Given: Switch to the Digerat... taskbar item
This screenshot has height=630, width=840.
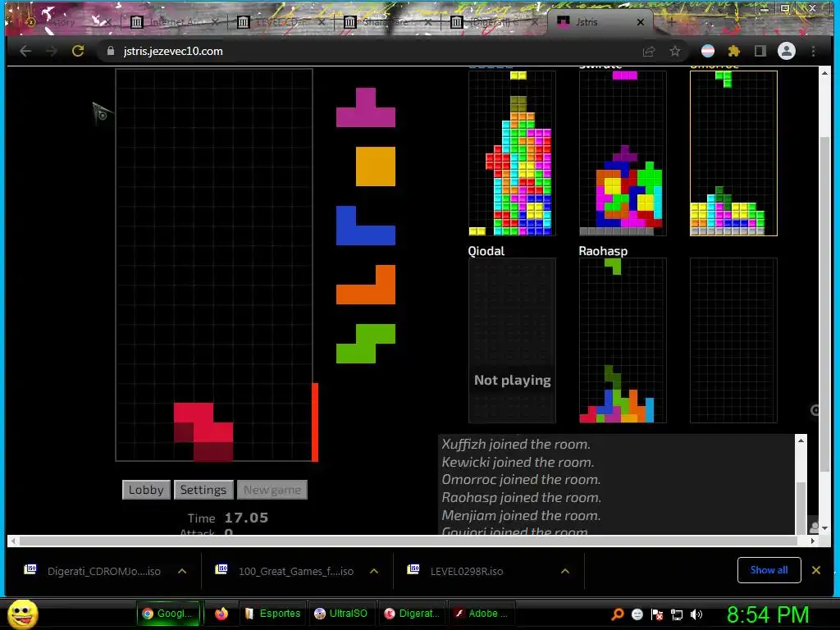Looking at the screenshot, I should click(413, 614).
